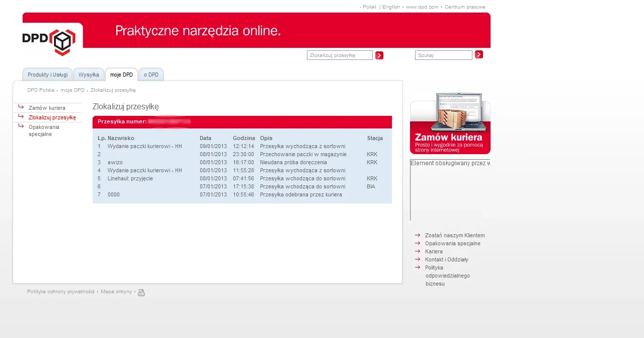
Task: Open the Produkty i Usługi tab
Action: (x=47, y=75)
